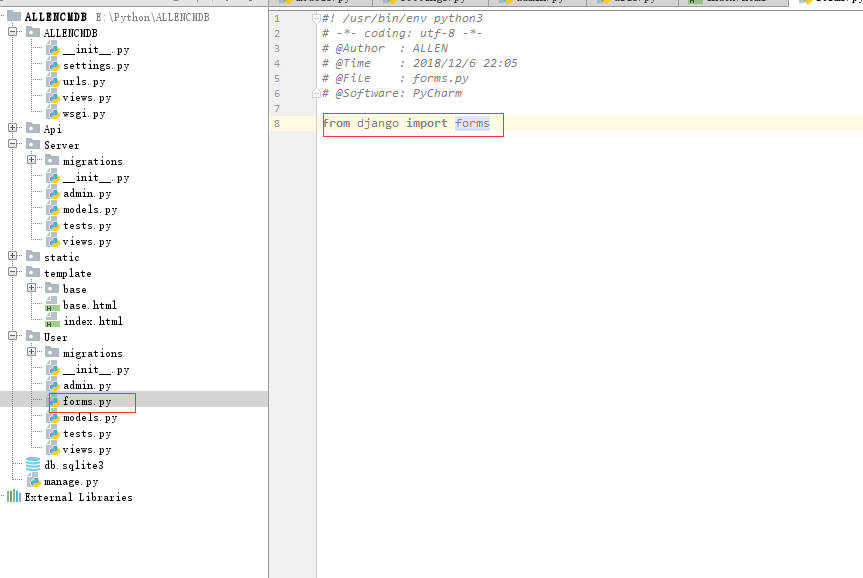Toggle code fold marker at line 1

316,19
